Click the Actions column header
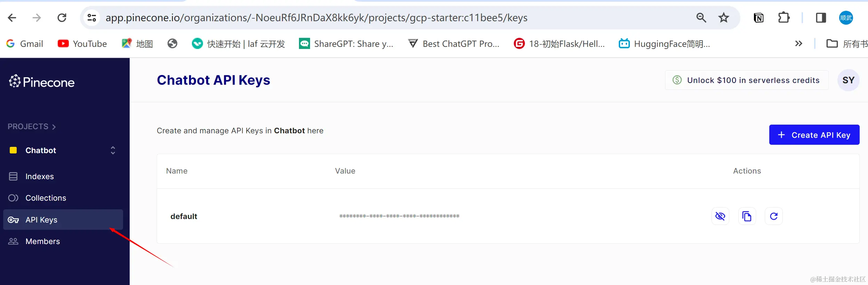 747,171
